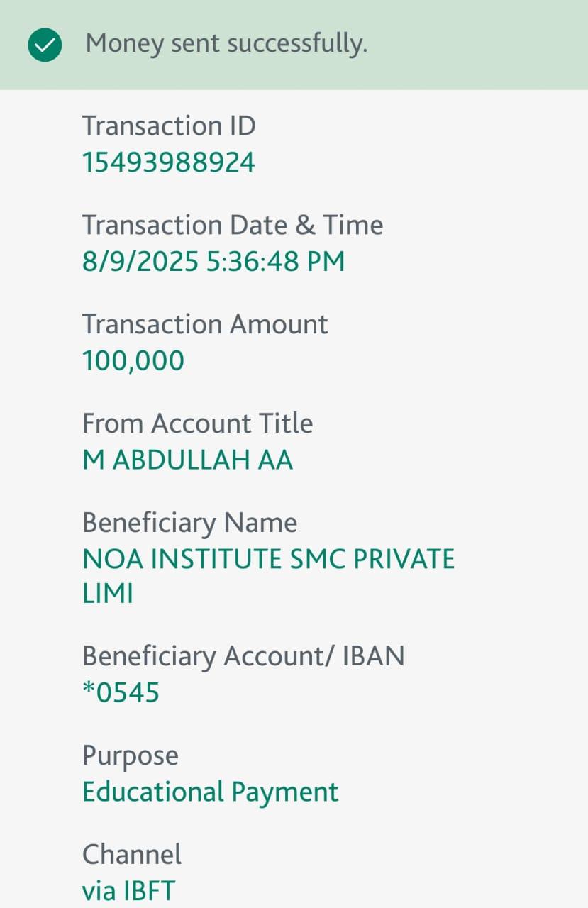This screenshot has height=908, width=588.
Task: Click the Channel label
Action: [x=132, y=855]
